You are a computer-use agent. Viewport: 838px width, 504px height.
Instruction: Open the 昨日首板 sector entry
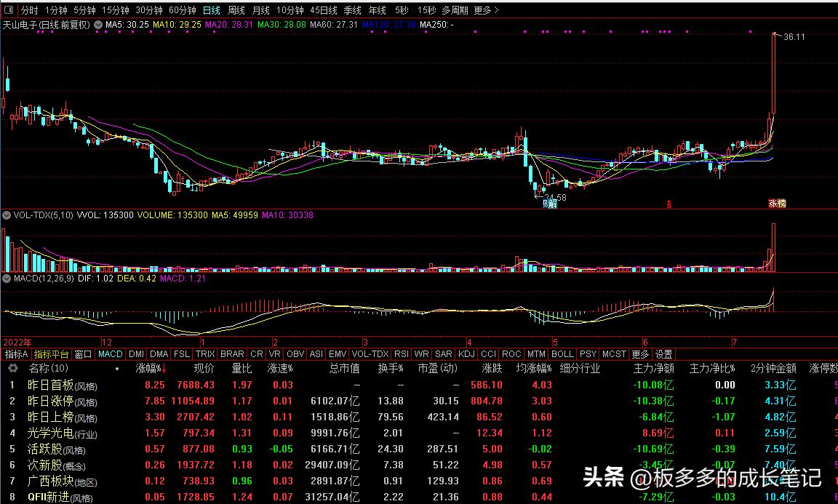[49, 384]
